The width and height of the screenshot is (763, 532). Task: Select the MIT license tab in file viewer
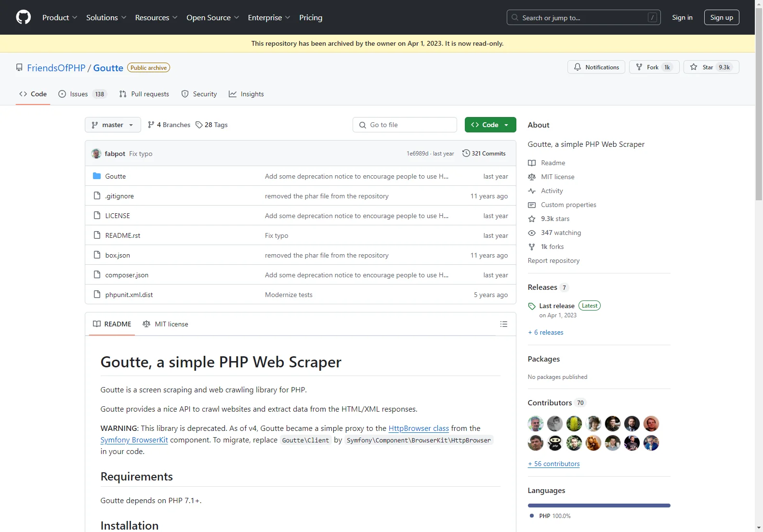coord(165,324)
